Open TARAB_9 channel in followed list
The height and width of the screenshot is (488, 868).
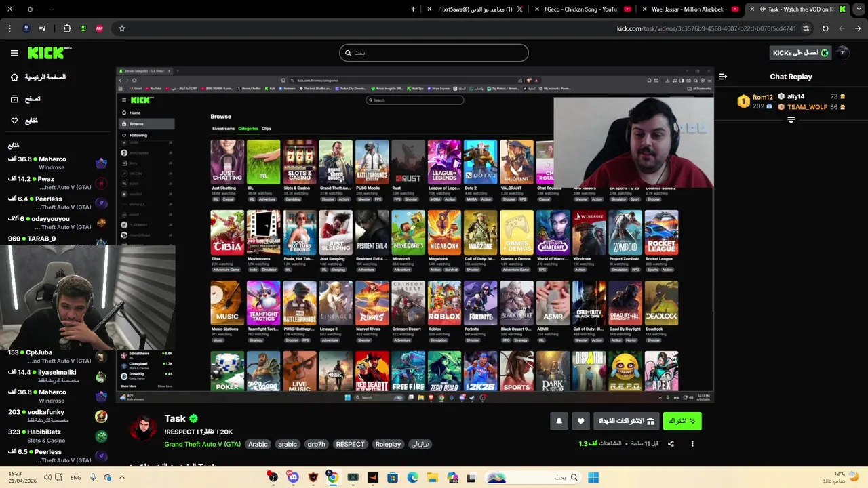click(57, 239)
